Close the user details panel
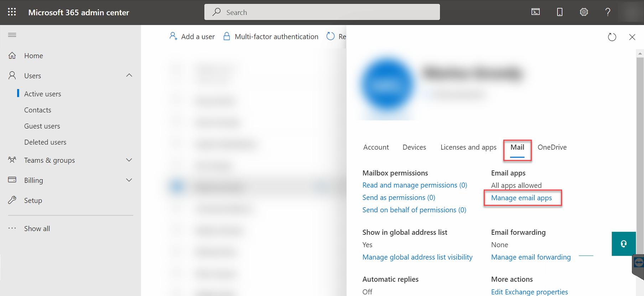This screenshot has height=296, width=644. pyautogui.click(x=632, y=37)
